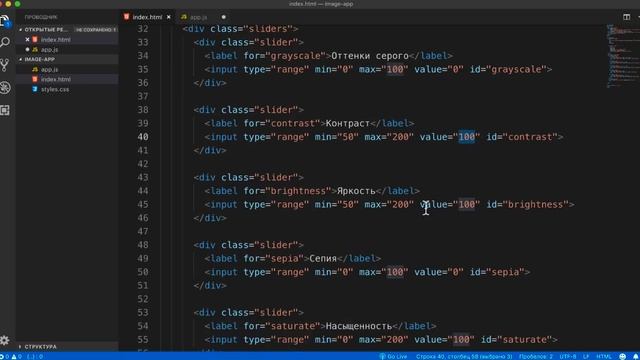Click line number 34 in gutter
Screen dimensions: 640x360
143,56
